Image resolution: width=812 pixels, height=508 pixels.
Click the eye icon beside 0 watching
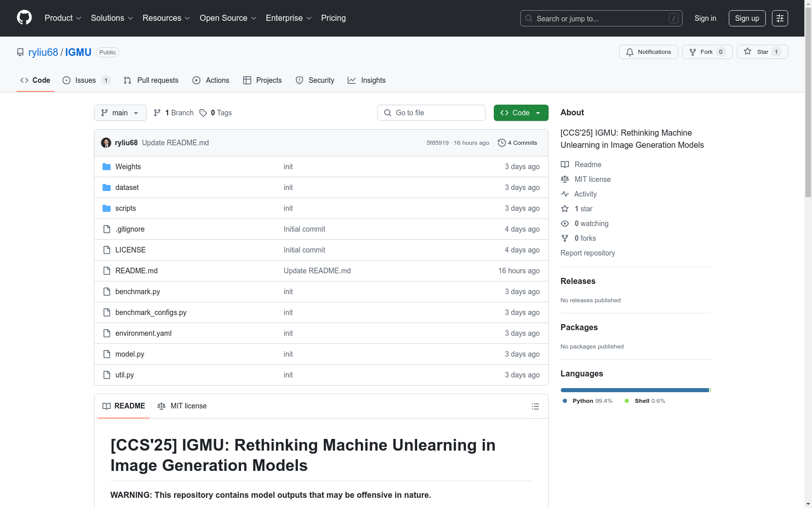[565, 224]
